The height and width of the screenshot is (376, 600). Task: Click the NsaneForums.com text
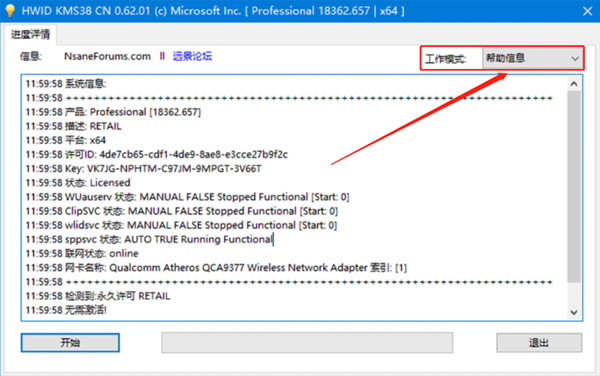pos(107,56)
